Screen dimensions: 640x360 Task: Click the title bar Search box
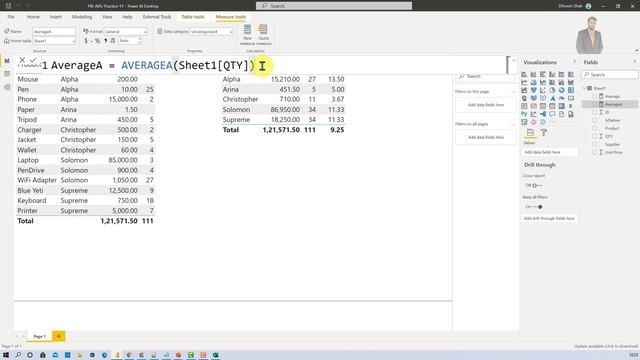point(334,6)
